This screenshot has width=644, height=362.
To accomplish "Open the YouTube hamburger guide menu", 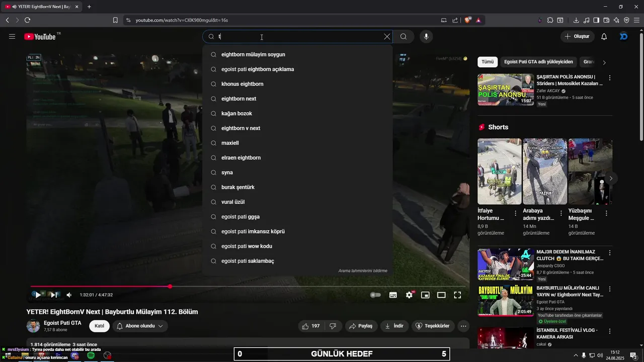I will pyautogui.click(x=12, y=36).
